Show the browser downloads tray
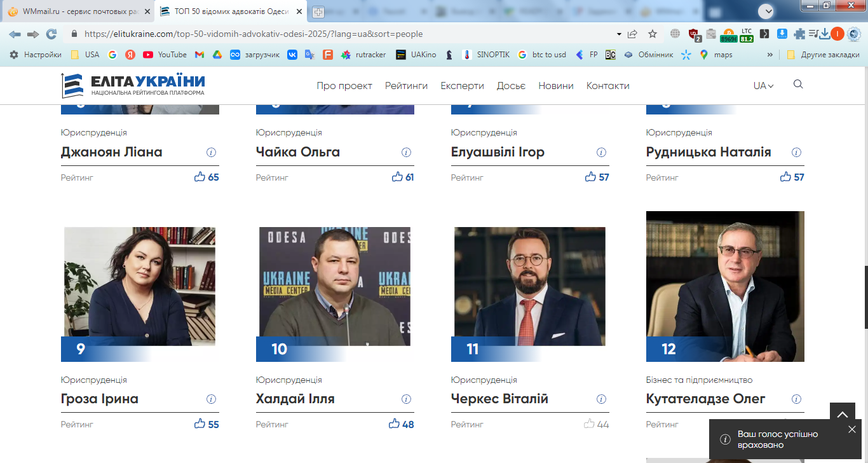This screenshot has height=463, width=868. tap(825, 34)
